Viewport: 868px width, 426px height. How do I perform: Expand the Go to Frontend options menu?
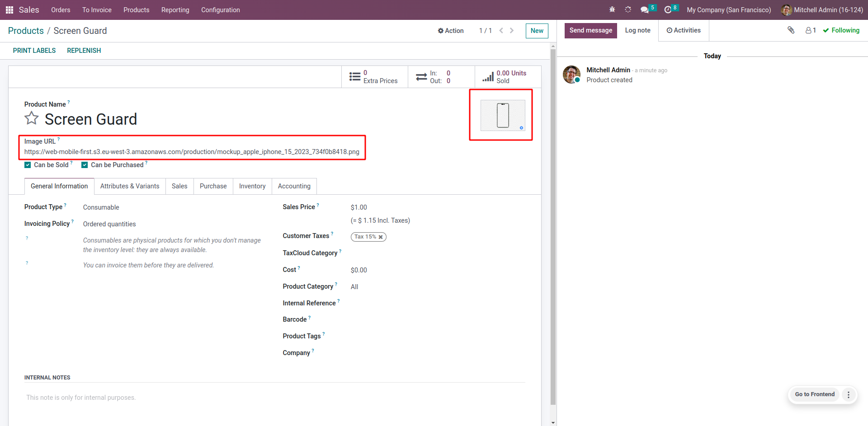849,394
